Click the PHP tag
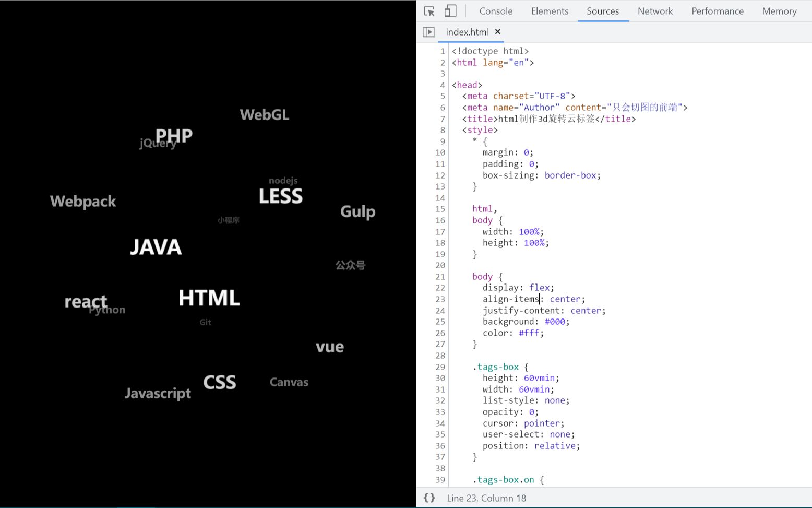812x508 pixels. [x=174, y=136]
